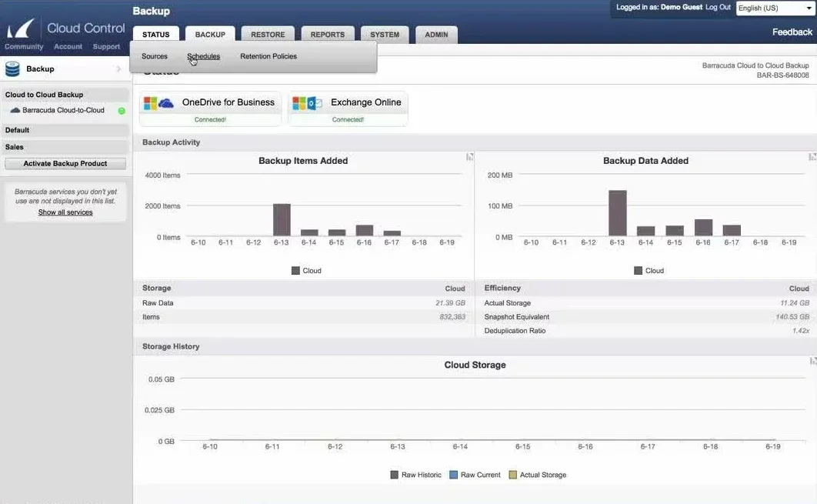The width and height of the screenshot is (817, 504).
Task: Open the Feedback link
Action: point(792,32)
